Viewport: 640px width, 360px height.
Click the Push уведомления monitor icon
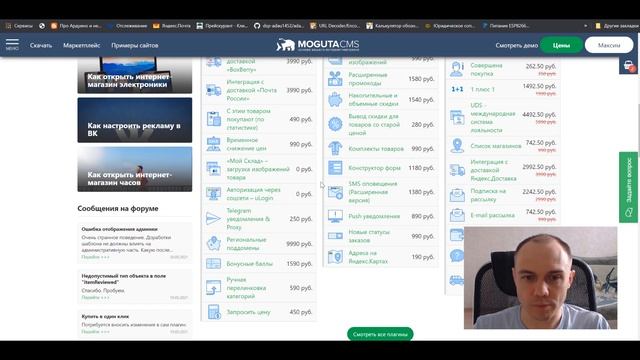(335, 216)
